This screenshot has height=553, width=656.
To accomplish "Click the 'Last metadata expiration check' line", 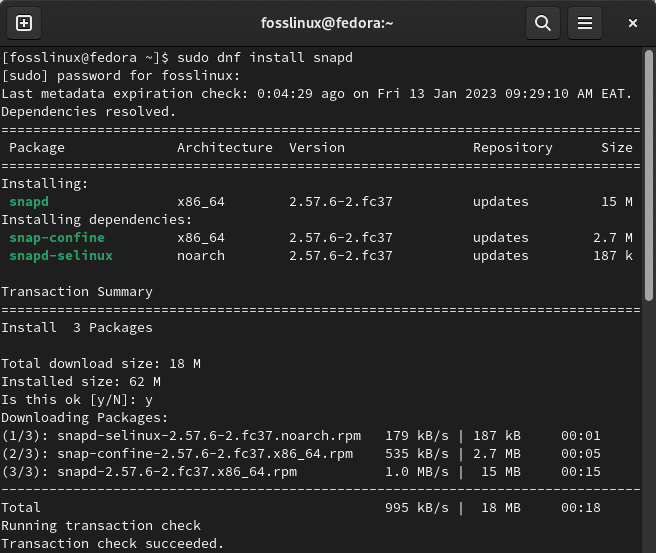I will (x=316, y=94).
